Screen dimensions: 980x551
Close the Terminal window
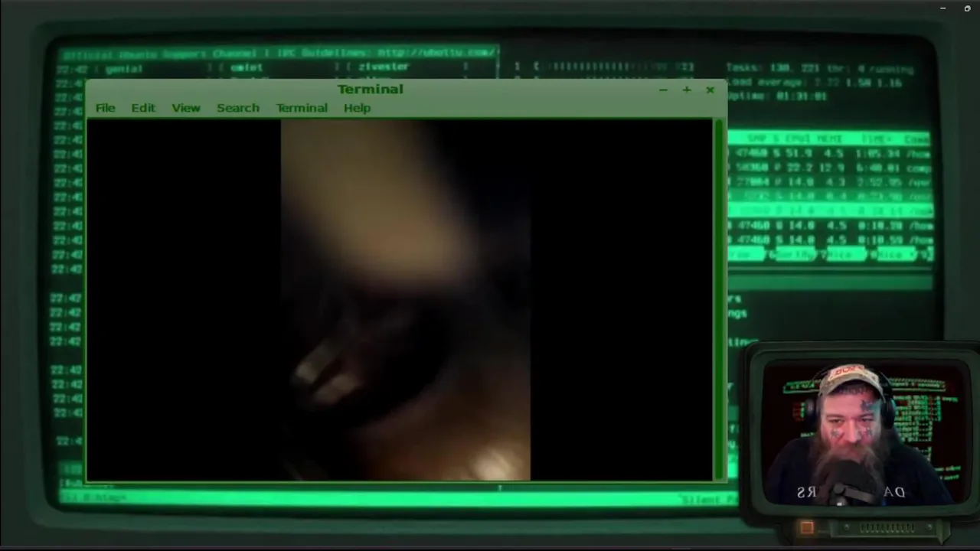[x=710, y=90]
